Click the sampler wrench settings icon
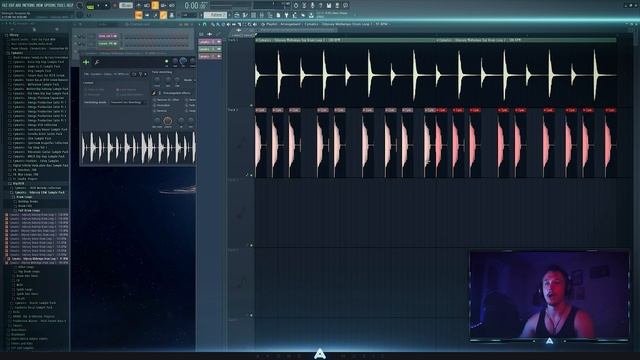 point(97,62)
